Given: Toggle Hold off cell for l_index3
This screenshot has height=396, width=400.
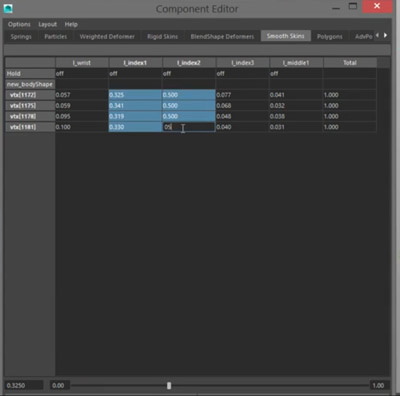Looking at the screenshot, I should 243,73.
